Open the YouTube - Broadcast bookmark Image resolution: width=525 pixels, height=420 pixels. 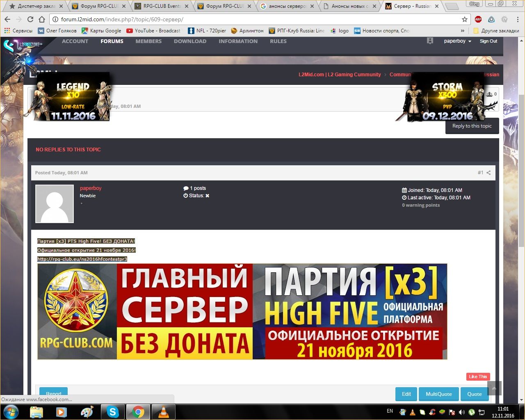coord(153,31)
